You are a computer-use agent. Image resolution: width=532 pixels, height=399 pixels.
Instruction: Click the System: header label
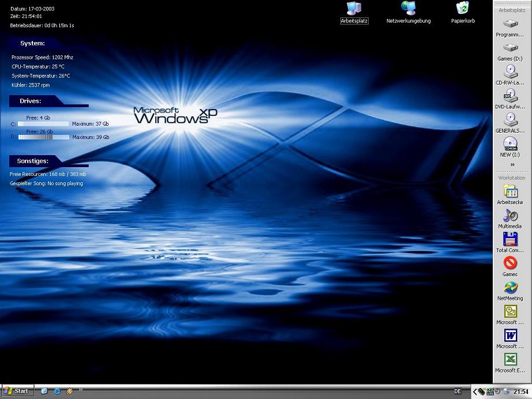[32, 43]
